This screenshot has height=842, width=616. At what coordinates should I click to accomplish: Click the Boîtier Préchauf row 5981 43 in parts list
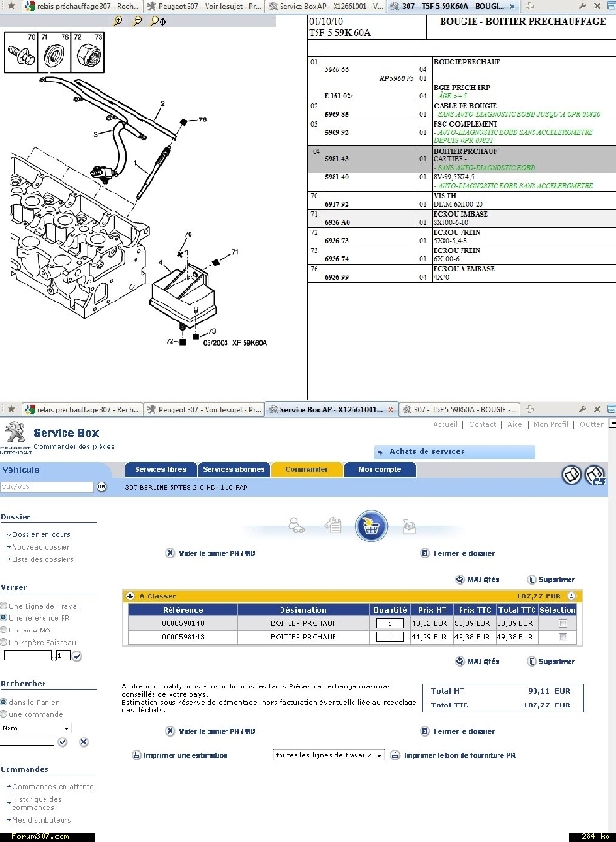[462, 159]
